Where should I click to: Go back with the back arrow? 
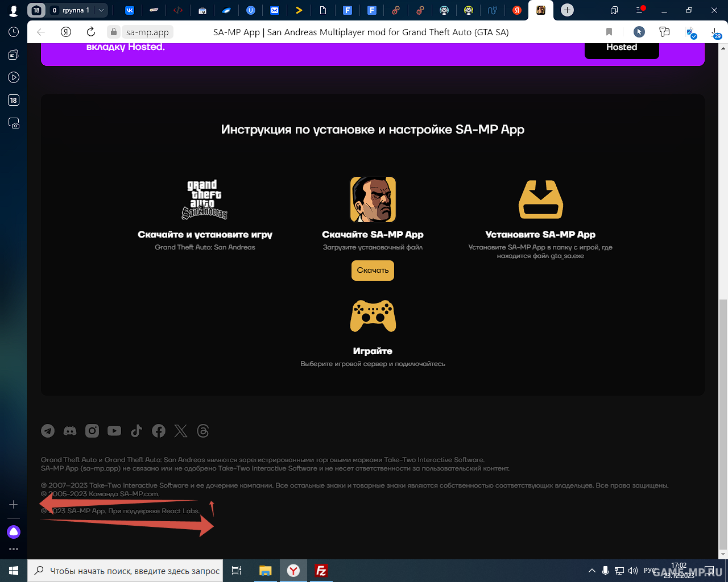tap(41, 32)
